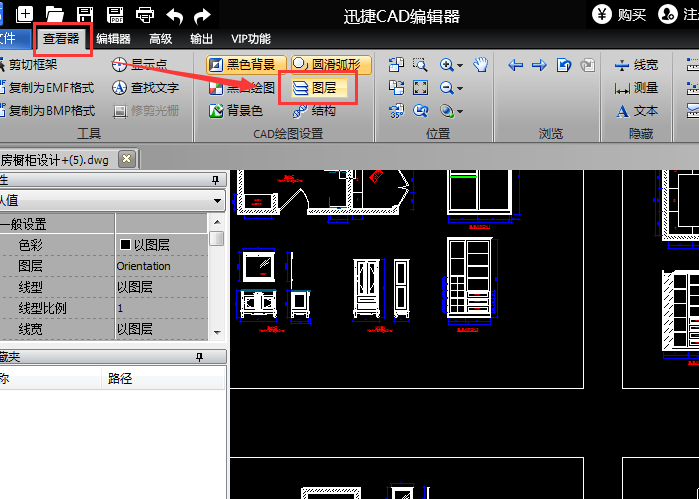
Task: Click the Measure (测量) tool
Action: point(636,88)
